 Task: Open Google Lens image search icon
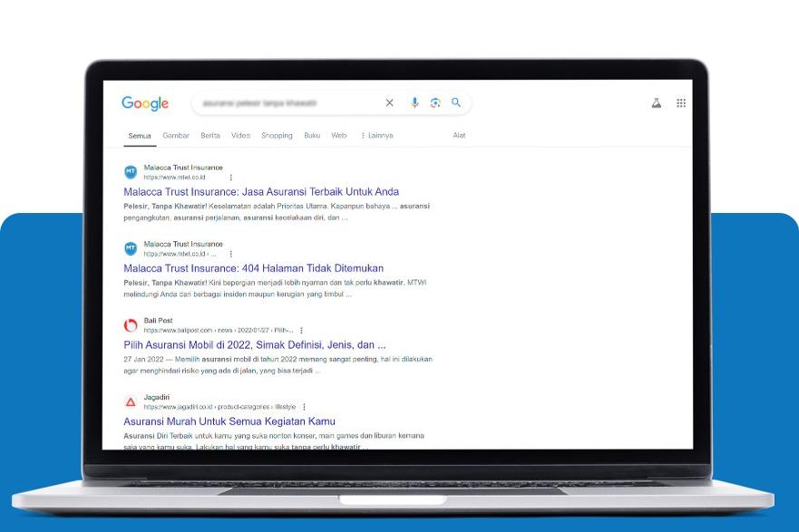(x=435, y=102)
